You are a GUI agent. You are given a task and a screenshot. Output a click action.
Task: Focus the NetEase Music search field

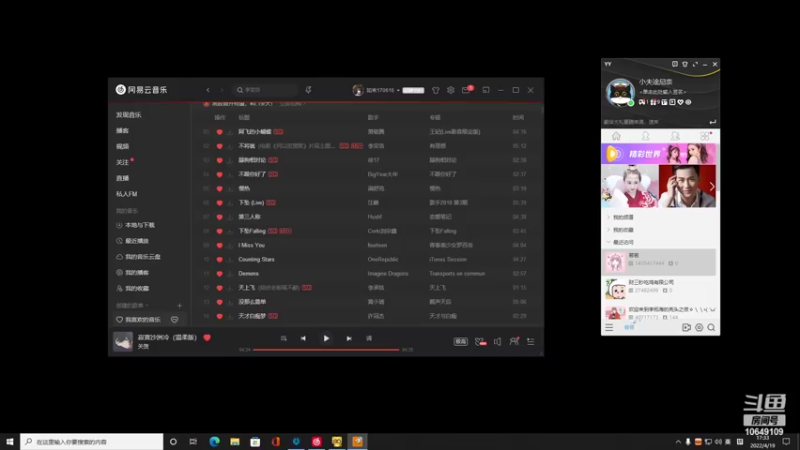265,90
